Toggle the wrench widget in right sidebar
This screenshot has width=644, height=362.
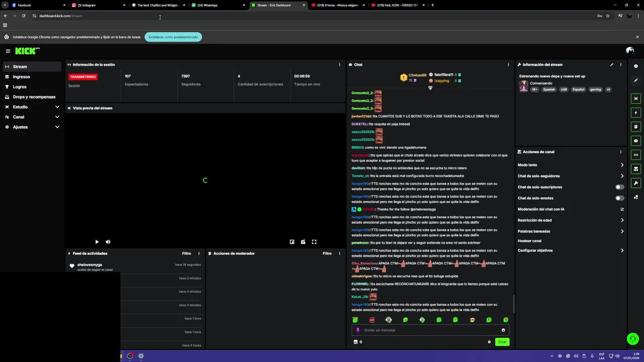point(636,183)
